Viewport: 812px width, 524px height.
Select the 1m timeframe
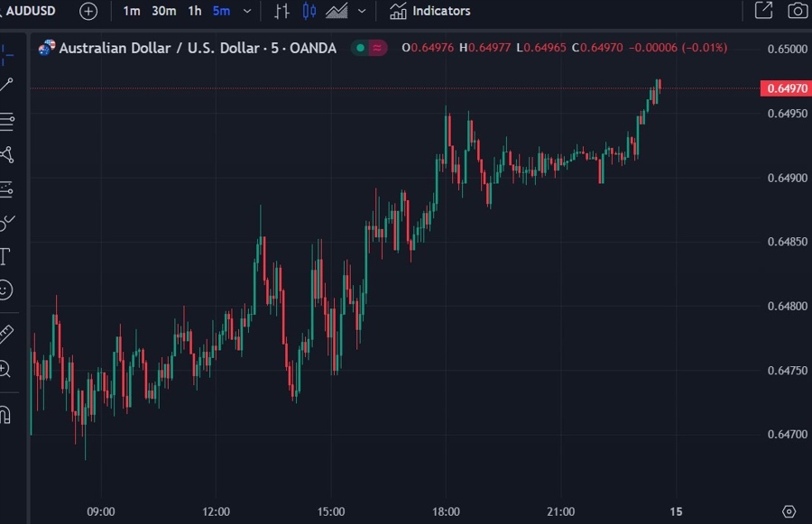[132, 11]
